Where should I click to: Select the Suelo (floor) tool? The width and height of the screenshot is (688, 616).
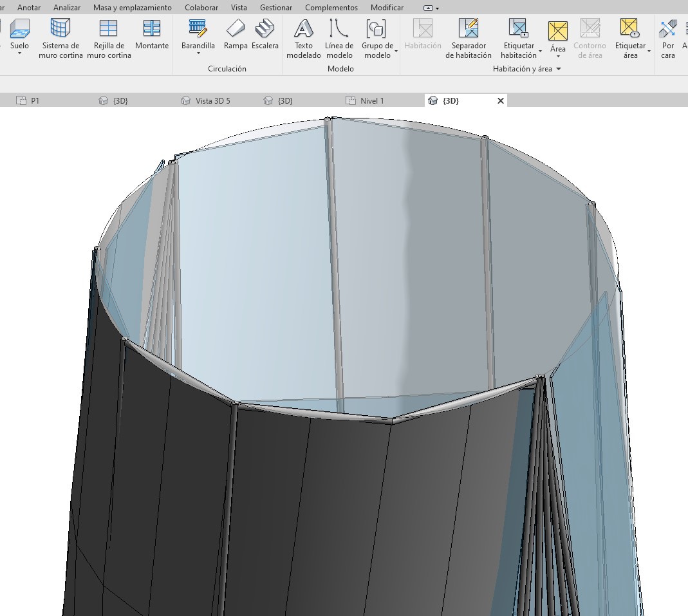coord(19,34)
